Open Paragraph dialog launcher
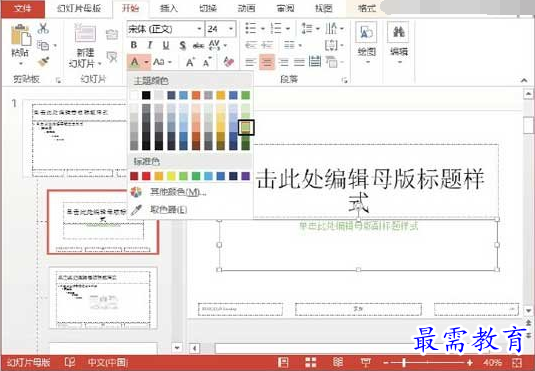Screen dimensions: 535x371 [344, 81]
